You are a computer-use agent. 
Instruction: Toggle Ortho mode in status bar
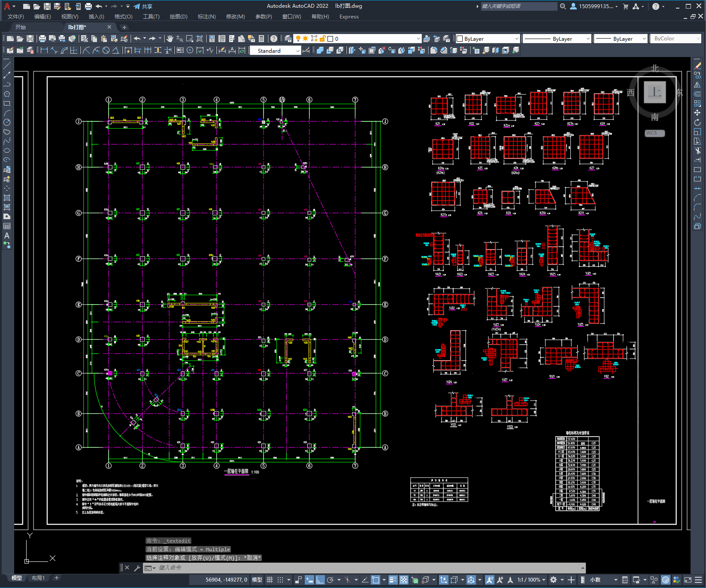(320, 580)
